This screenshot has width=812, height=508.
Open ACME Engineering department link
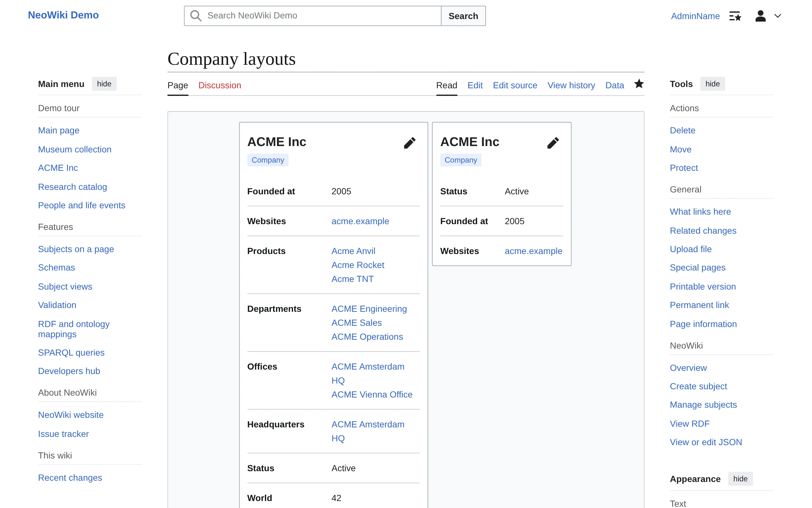[x=369, y=309]
